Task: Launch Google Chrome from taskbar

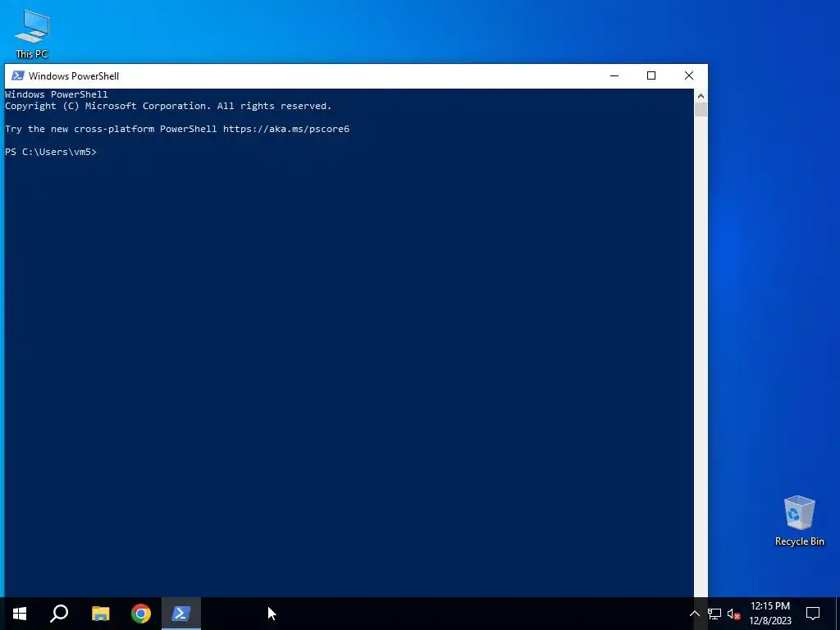Action: click(141, 614)
